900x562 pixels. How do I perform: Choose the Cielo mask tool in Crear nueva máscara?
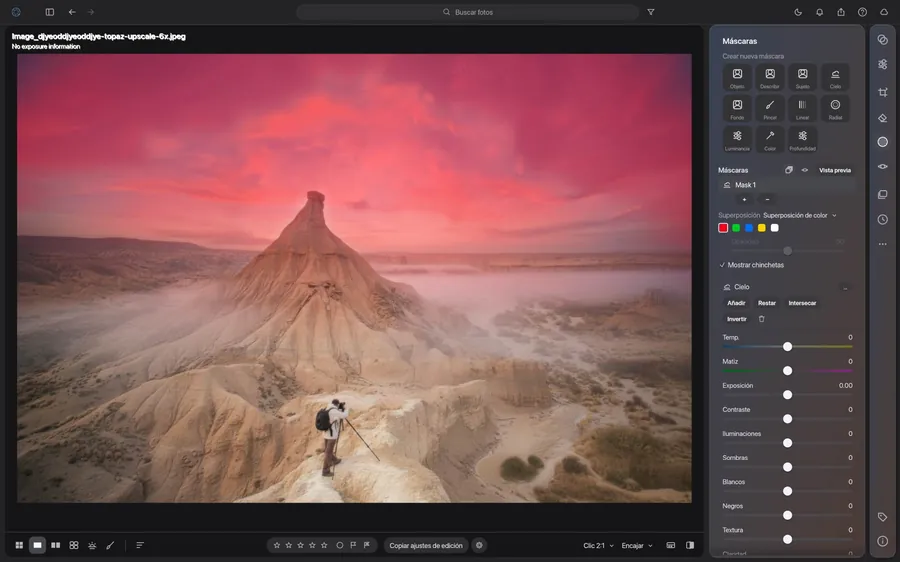click(835, 78)
